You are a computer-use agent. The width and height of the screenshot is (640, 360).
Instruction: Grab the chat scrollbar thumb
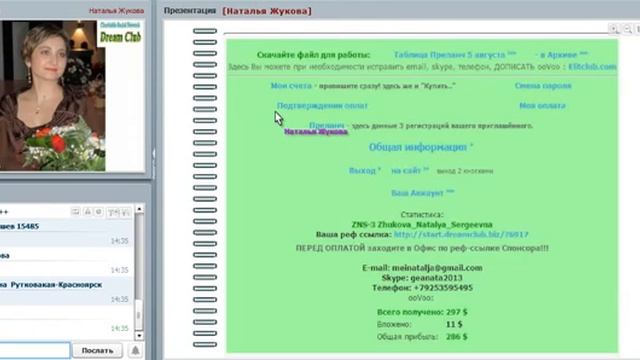click(139, 315)
